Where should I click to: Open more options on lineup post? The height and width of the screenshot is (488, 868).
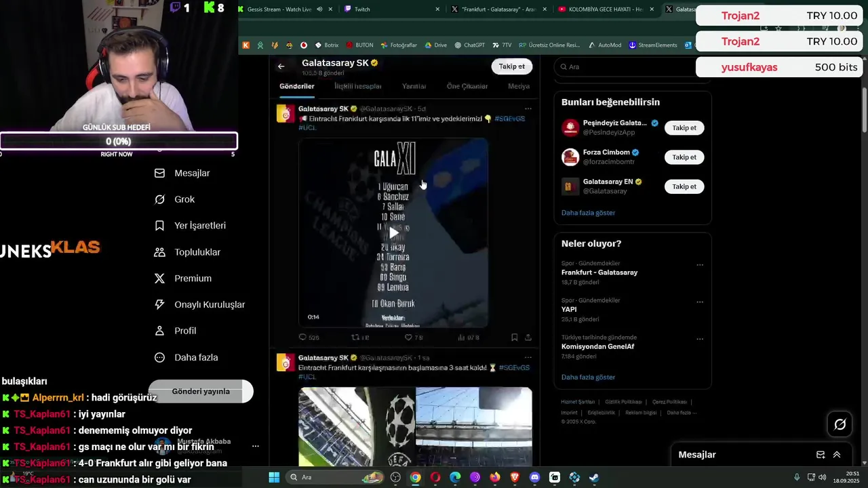click(x=528, y=108)
